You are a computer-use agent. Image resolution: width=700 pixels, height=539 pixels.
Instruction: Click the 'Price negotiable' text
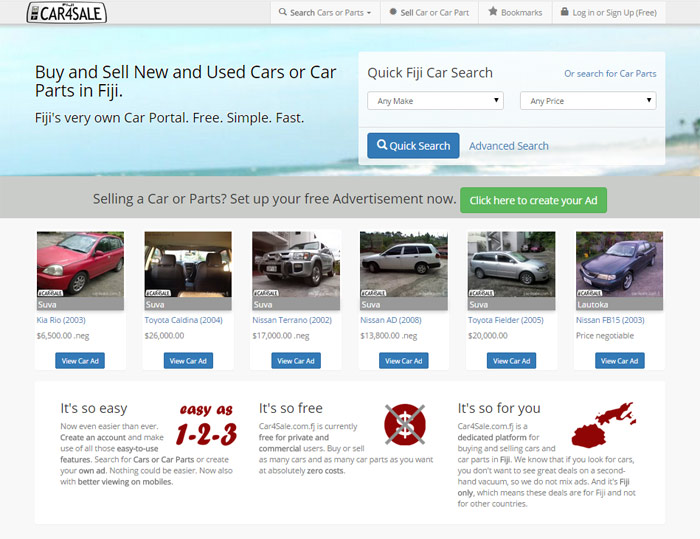pyautogui.click(x=605, y=336)
